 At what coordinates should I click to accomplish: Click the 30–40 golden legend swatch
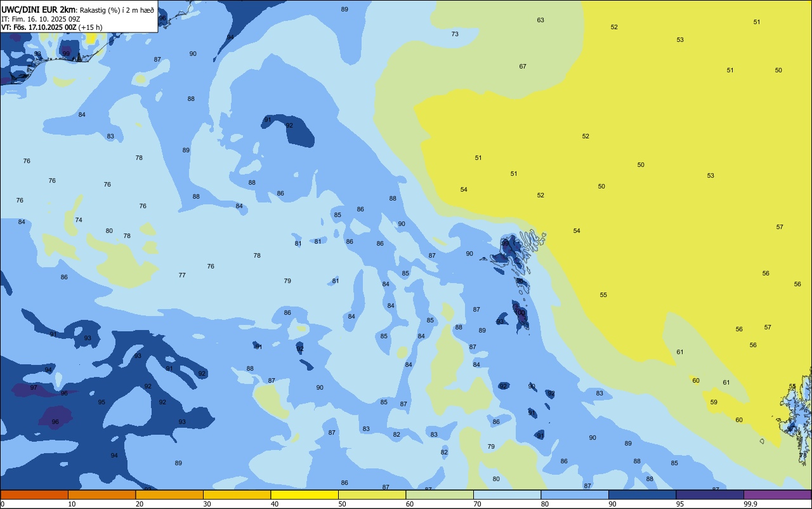tap(237, 494)
